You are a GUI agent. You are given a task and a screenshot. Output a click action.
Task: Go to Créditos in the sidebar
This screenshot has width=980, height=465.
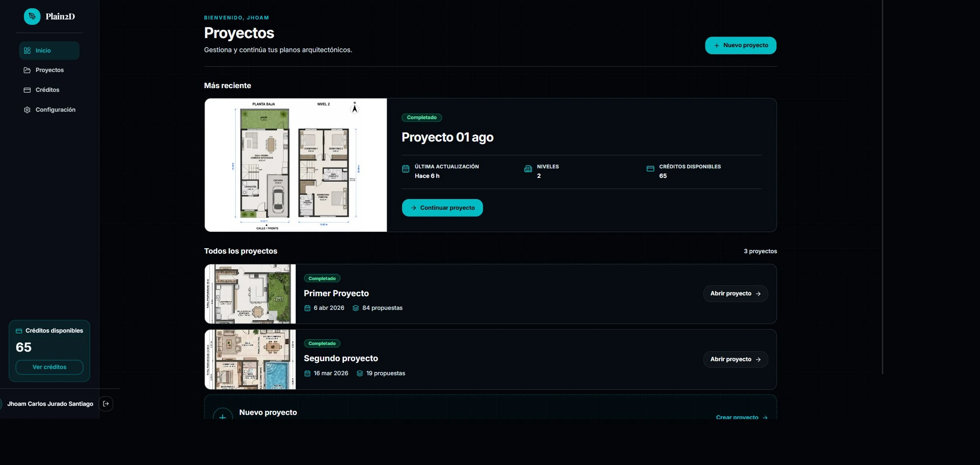49,90
